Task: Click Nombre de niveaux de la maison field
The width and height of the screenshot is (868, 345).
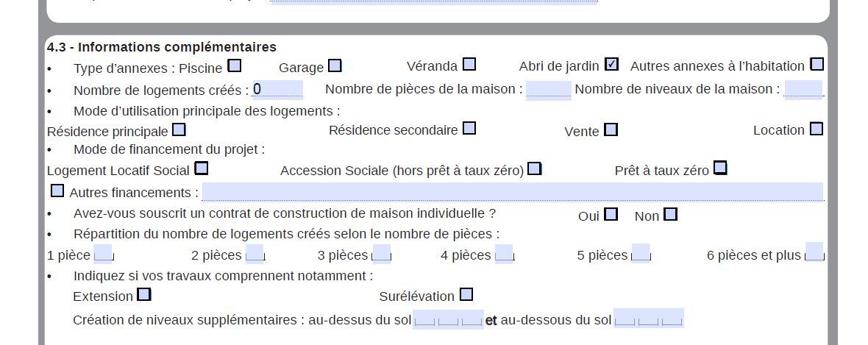Action: [x=803, y=90]
